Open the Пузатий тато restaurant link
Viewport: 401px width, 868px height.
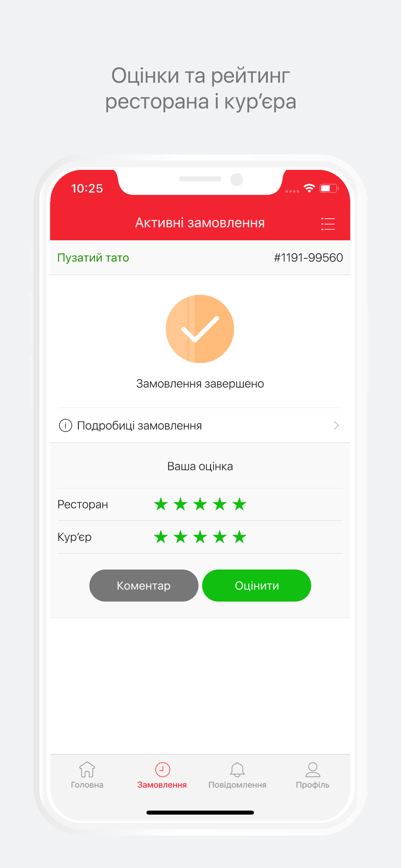[x=93, y=258]
